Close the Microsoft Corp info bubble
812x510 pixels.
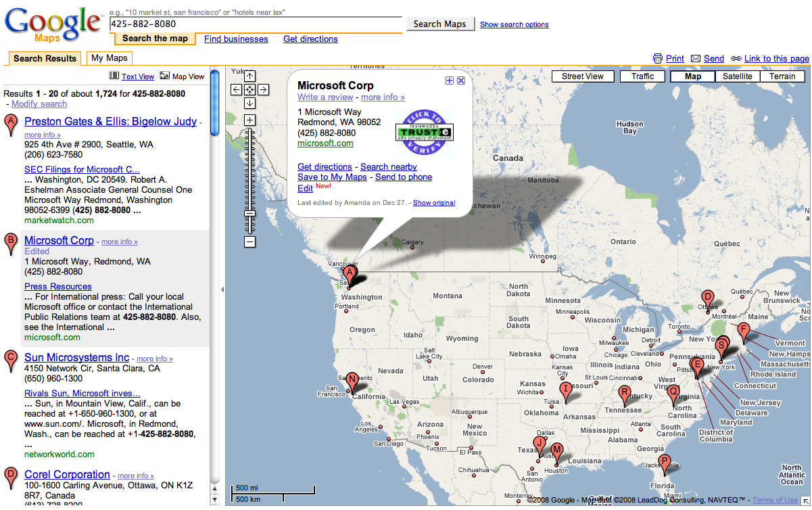pos(461,80)
